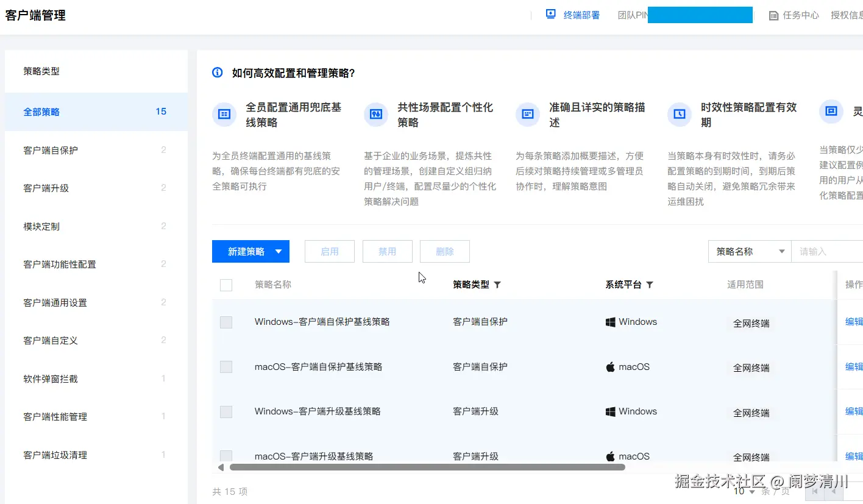Select 客户端自定义 category
863x504 pixels.
coord(96,341)
